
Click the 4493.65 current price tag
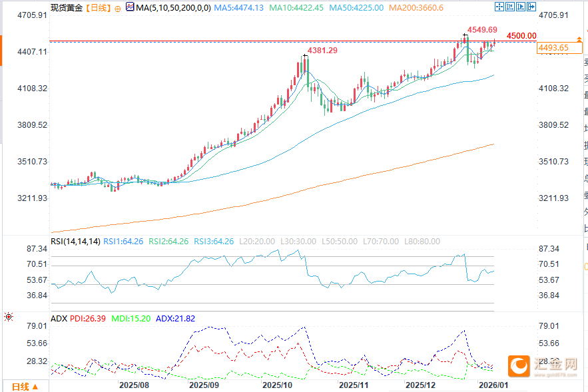553,48
